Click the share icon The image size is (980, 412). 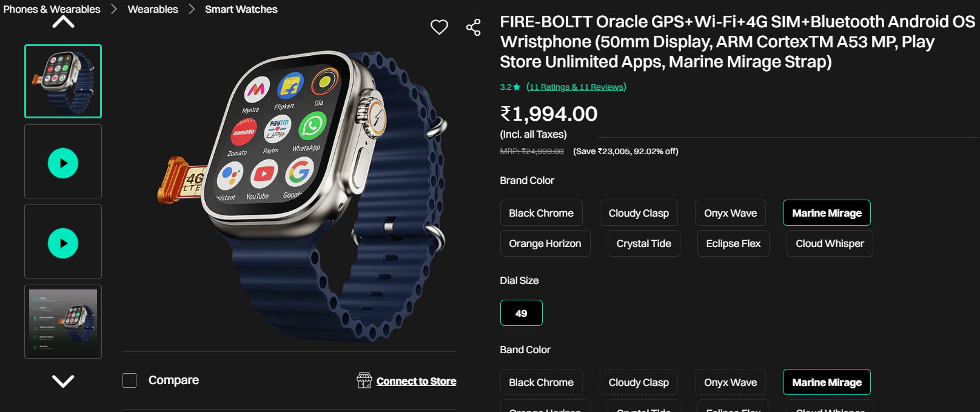pyautogui.click(x=473, y=27)
